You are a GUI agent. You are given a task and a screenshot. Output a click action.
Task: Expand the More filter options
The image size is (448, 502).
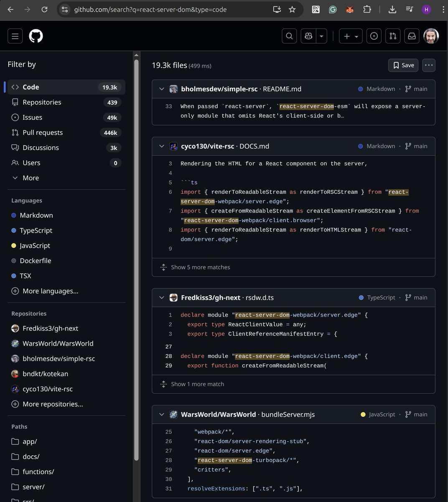tap(66, 178)
